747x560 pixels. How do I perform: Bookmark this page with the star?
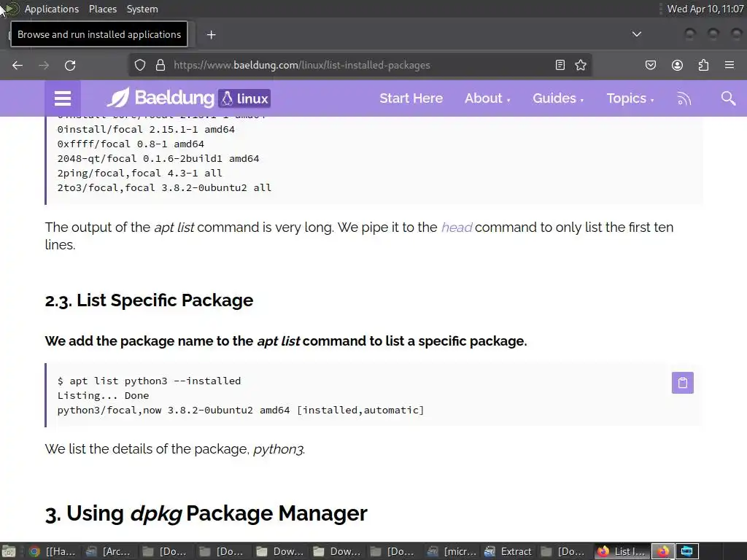coord(581,65)
